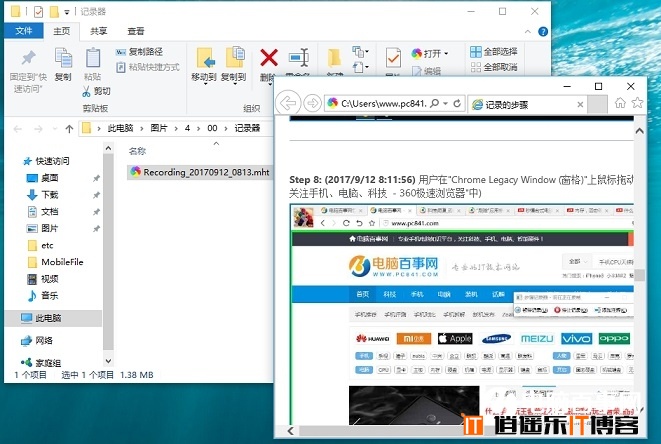Open the new item dropdown
The image size is (661, 444).
click(360, 52)
